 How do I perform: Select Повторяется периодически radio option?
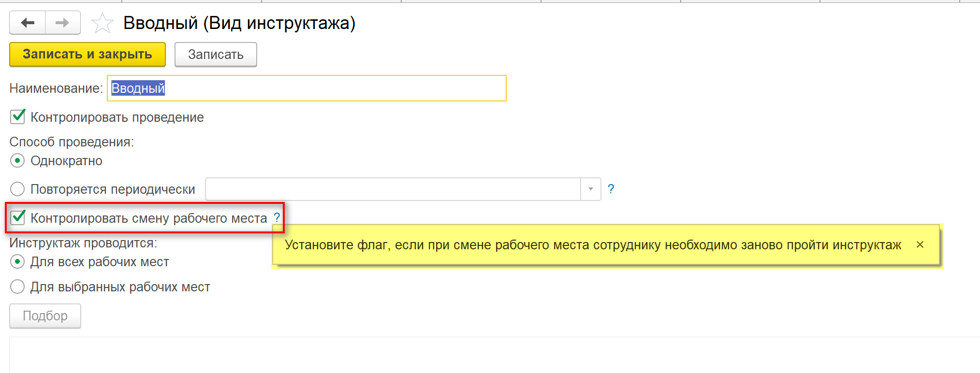(x=17, y=189)
